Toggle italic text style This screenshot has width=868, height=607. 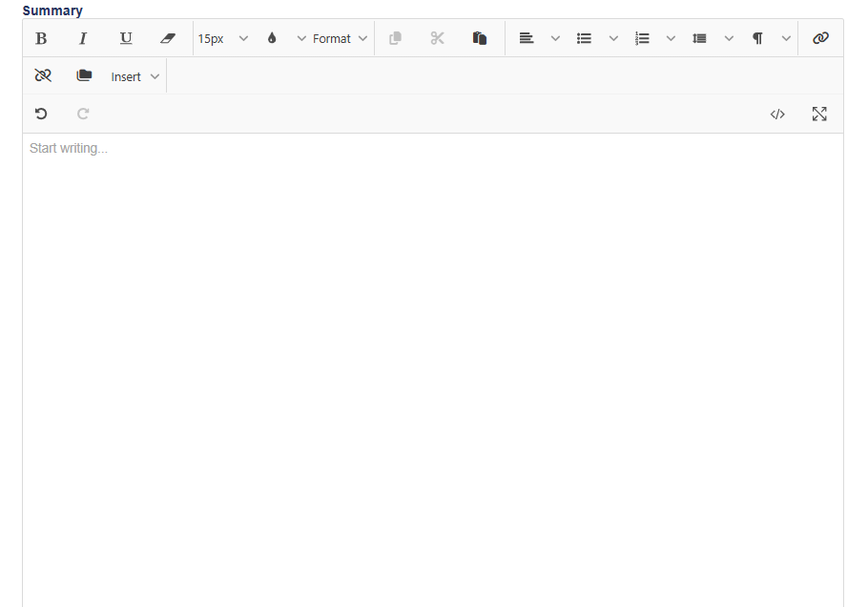(x=83, y=38)
